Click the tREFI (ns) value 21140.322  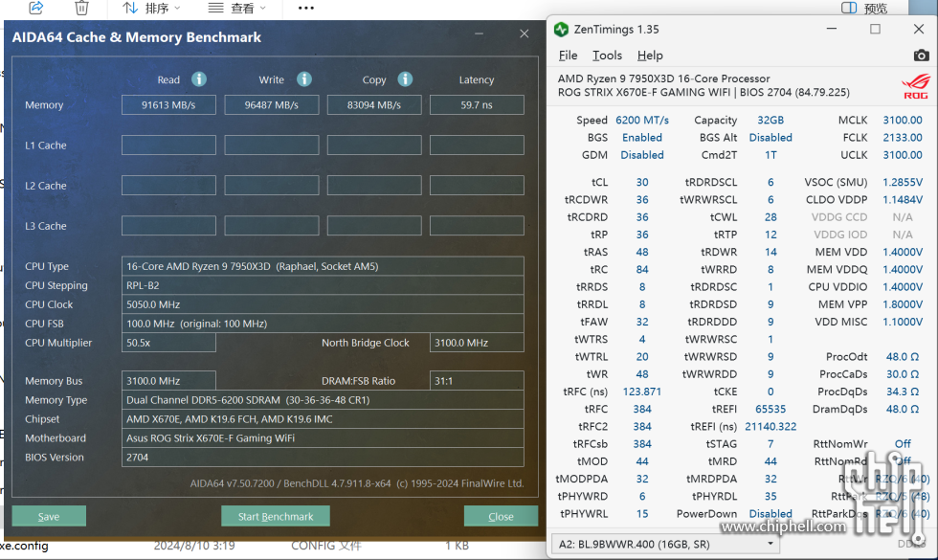point(770,427)
